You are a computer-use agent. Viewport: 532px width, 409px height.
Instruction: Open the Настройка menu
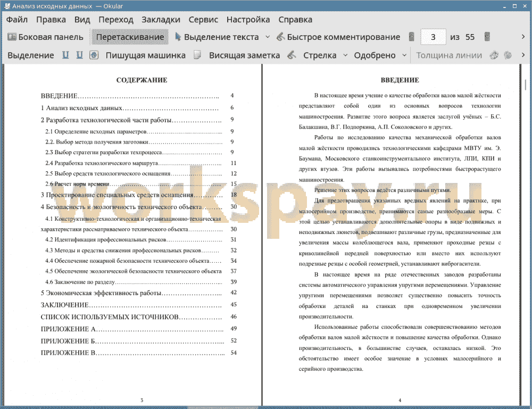pyautogui.click(x=248, y=20)
